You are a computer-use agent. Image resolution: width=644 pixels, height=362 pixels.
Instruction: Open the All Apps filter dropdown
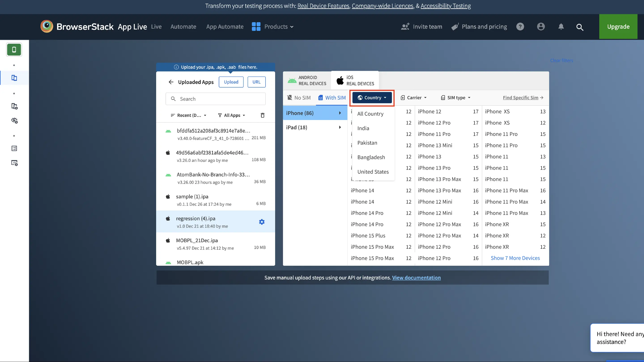(232, 115)
